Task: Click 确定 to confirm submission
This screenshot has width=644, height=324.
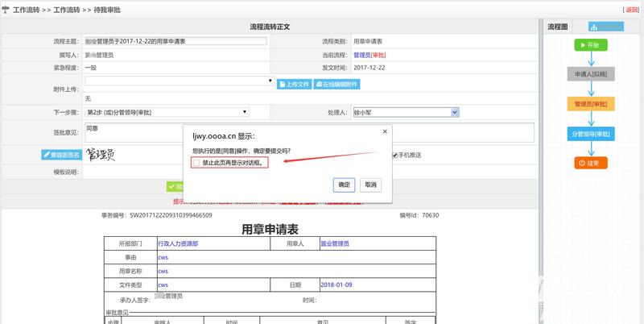Action: (x=344, y=185)
